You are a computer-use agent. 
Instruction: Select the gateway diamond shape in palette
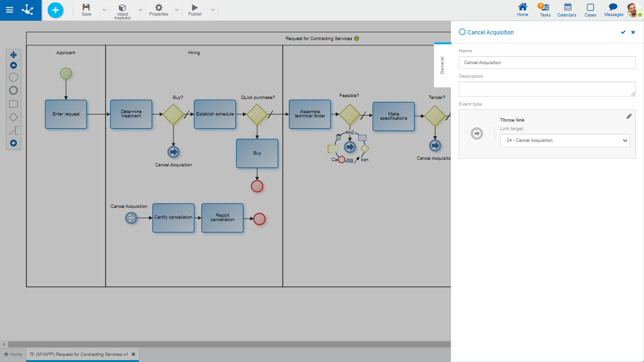coord(14,117)
